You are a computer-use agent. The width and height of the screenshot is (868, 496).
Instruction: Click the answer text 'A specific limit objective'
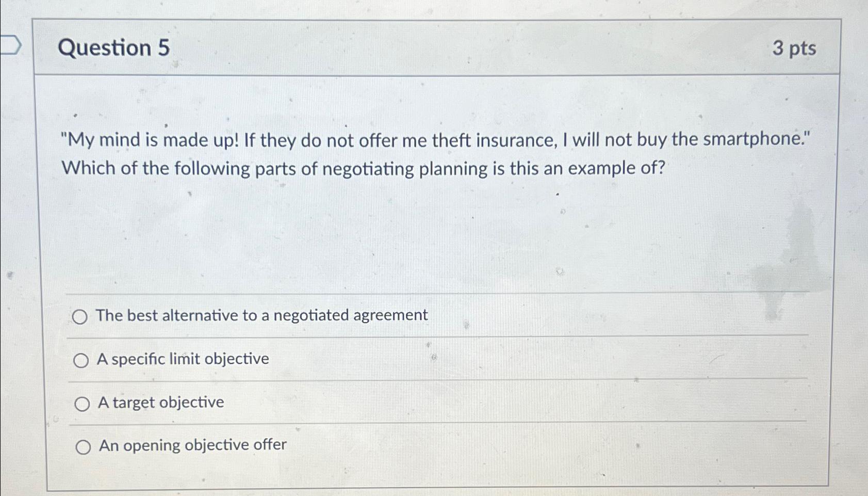click(x=183, y=359)
